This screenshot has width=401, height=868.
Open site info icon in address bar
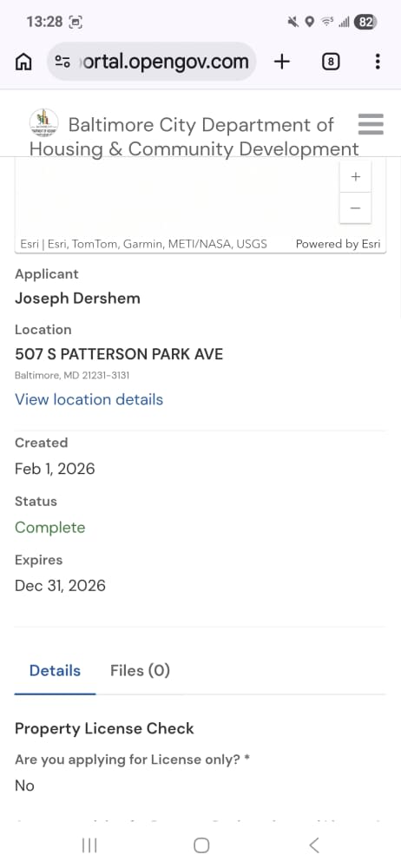click(62, 62)
